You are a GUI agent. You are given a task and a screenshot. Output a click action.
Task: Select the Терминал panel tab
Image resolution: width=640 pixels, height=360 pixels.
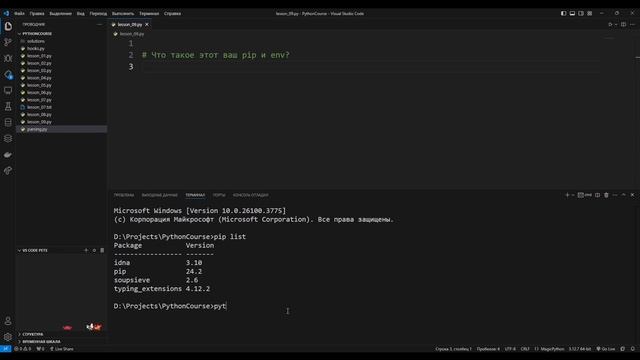196,195
